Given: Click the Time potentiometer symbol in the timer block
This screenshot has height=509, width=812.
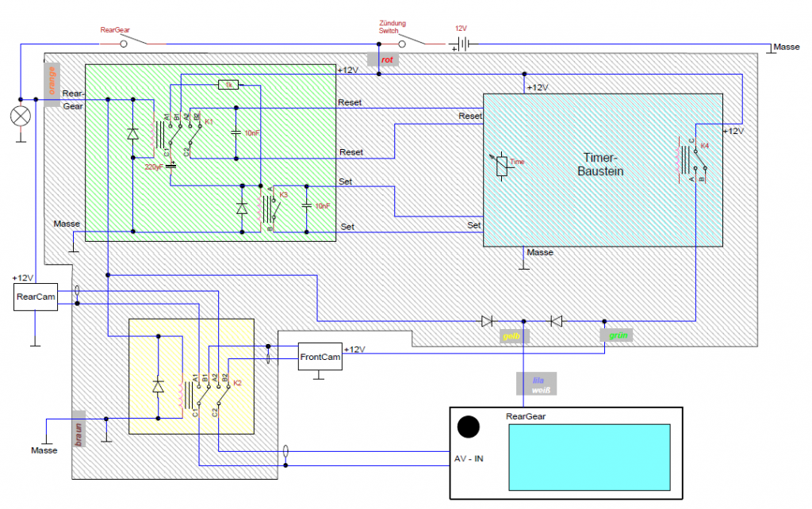Looking at the screenshot, I should point(500,165).
